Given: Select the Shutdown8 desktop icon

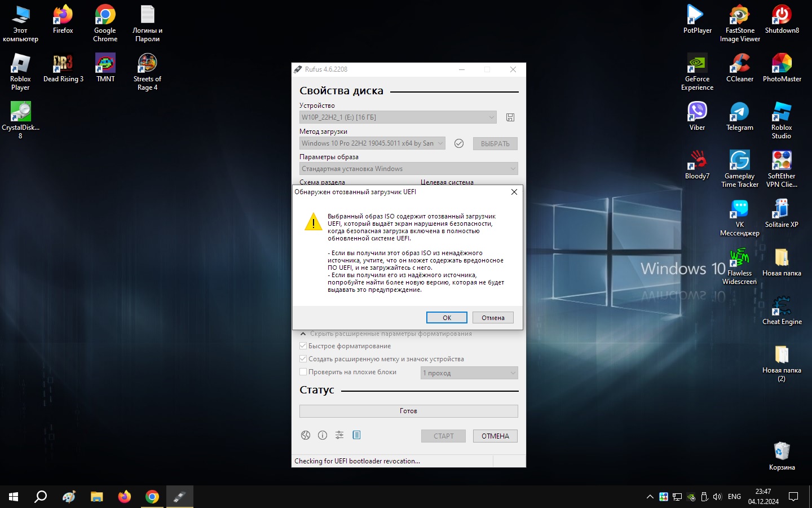Looking at the screenshot, I should pyautogui.click(x=782, y=20).
